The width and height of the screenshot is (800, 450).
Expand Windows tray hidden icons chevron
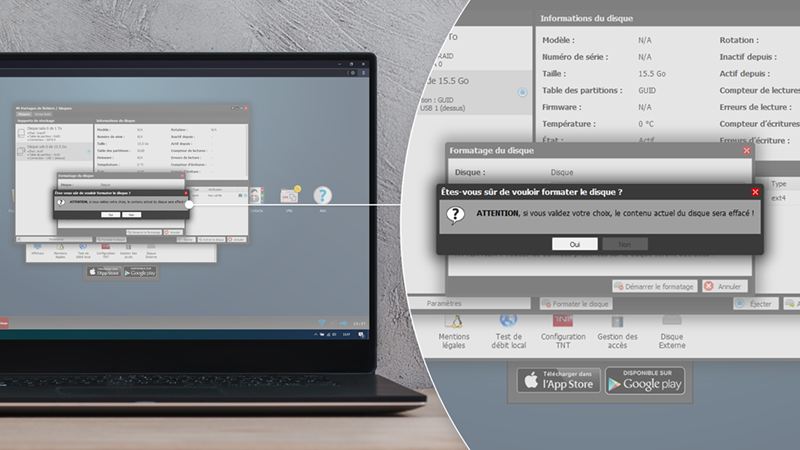(315, 335)
